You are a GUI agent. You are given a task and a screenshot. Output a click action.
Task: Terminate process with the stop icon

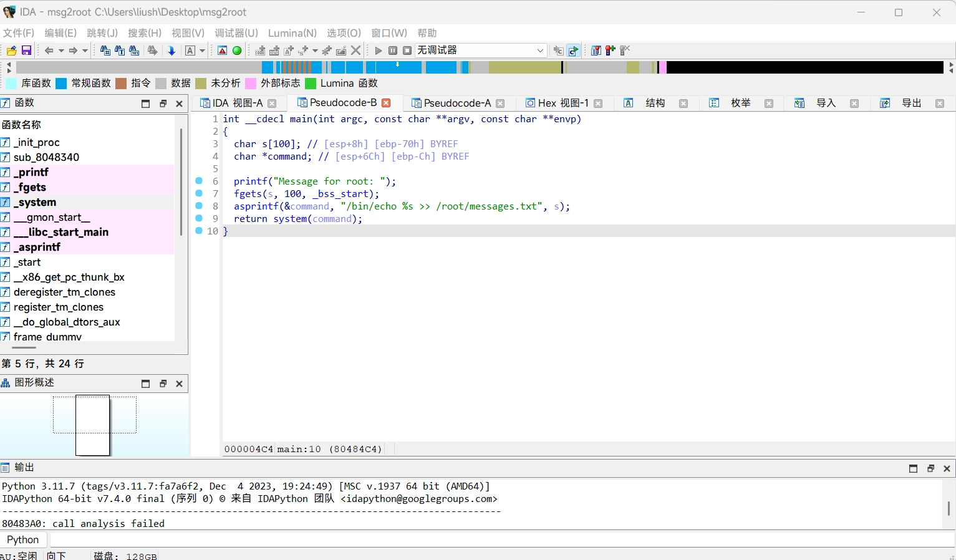coord(407,51)
